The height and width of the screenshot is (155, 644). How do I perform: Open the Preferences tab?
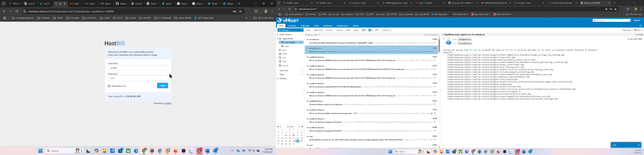[x=342, y=26]
